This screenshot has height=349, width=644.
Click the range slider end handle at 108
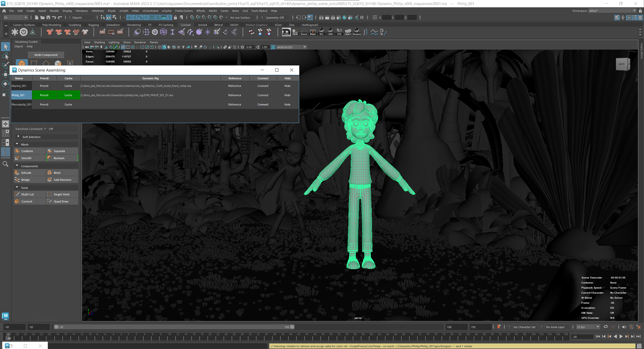click(292, 327)
